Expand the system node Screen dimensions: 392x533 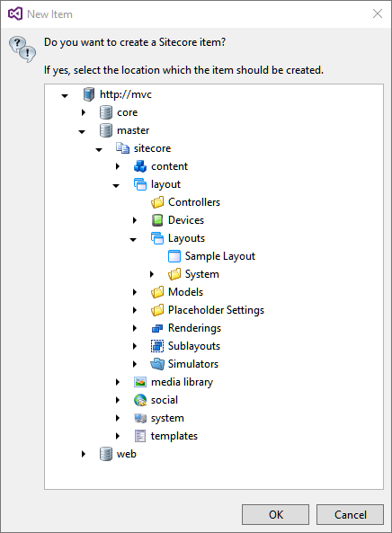pyautogui.click(x=118, y=418)
